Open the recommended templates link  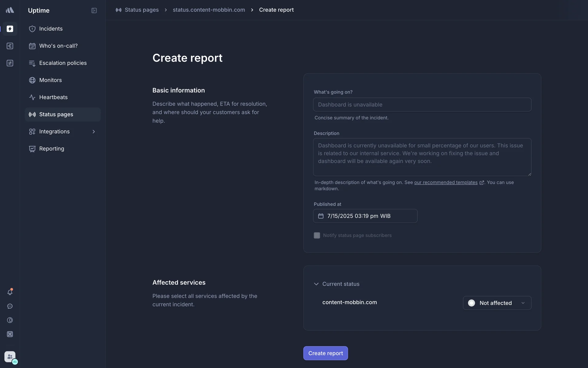coord(446,182)
